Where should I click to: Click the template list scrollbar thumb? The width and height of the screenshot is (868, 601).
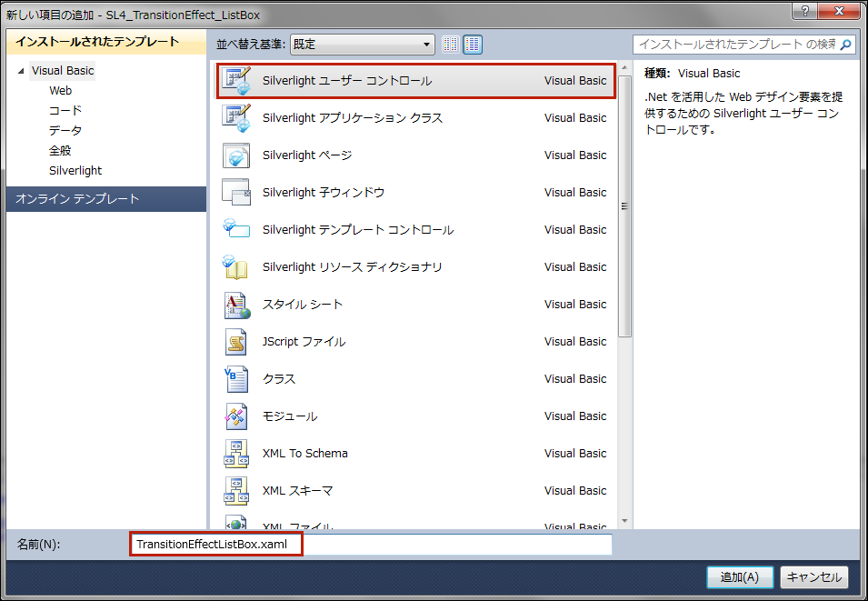pos(624,206)
